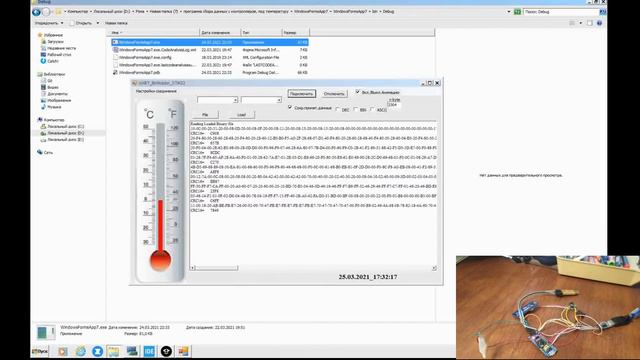Open the monitor-shaped taskbar icon
Screen dimensions: 640x360
[132, 351]
